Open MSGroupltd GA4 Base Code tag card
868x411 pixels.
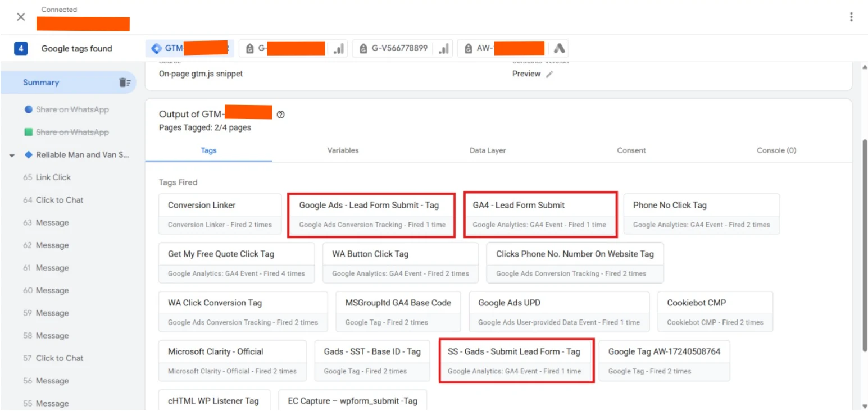(x=398, y=312)
